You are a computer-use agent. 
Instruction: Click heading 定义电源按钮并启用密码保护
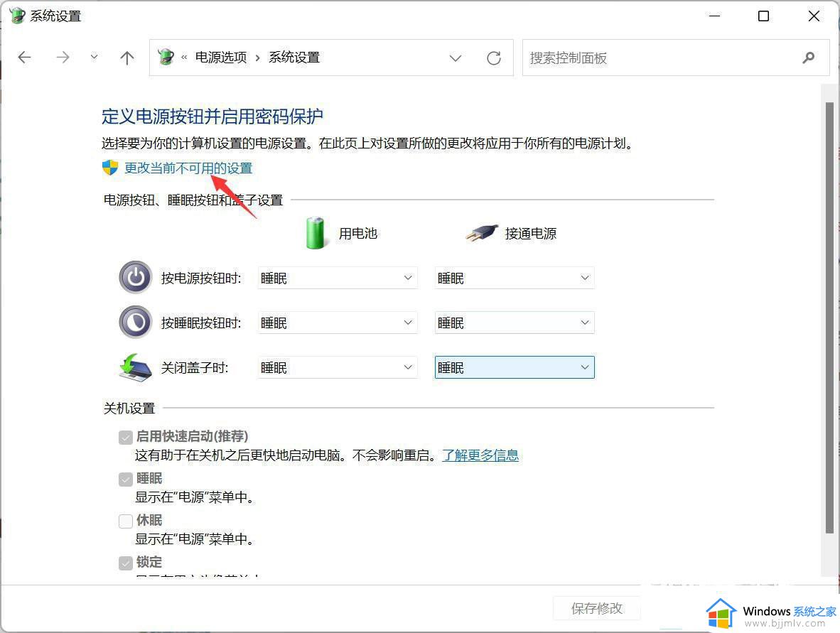(212, 117)
